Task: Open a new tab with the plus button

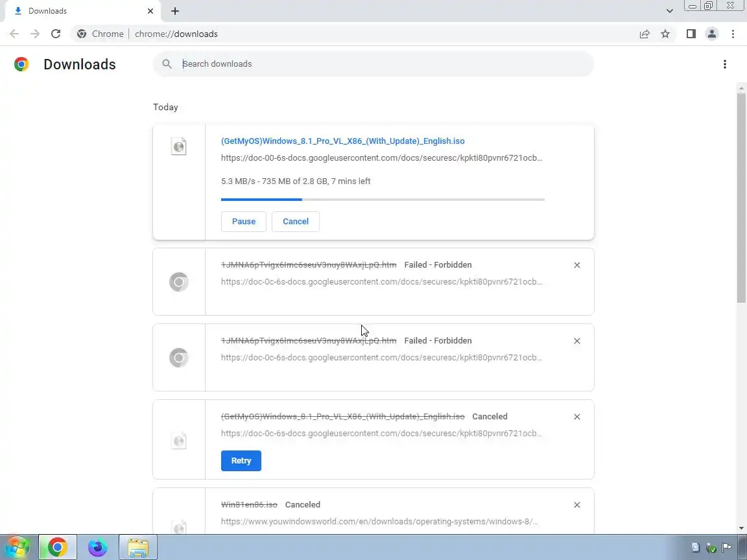Action: pos(175,11)
